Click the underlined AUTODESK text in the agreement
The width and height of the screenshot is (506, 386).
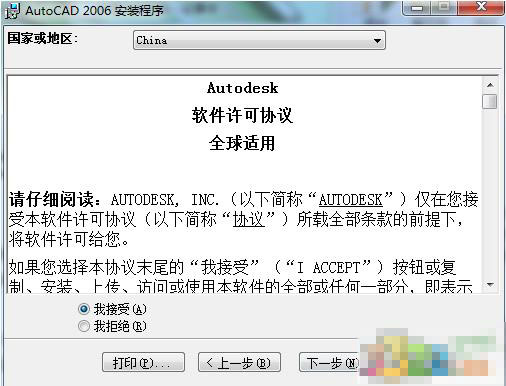(x=351, y=199)
